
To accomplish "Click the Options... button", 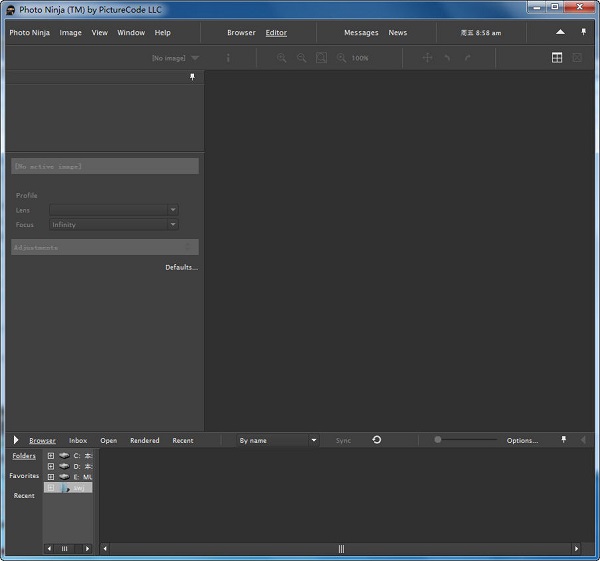I will (522, 440).
